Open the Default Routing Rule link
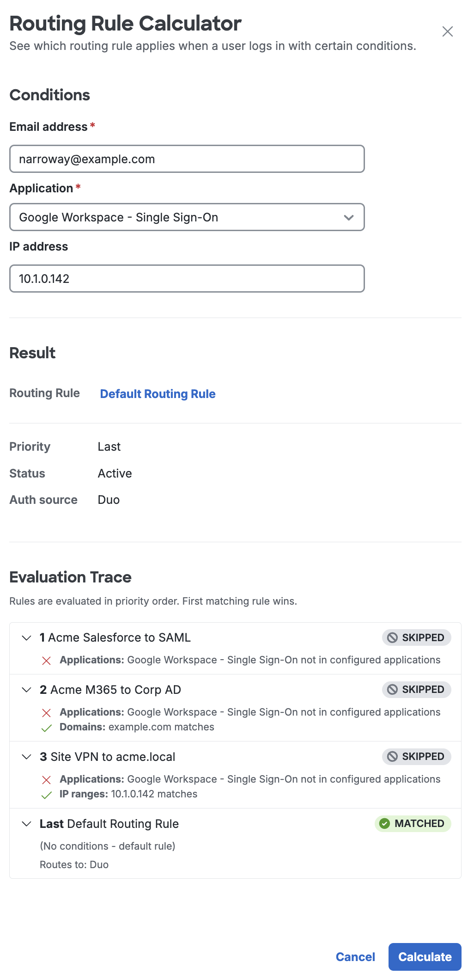The height and width of the screenshot is (980, 474). point(157,394)
